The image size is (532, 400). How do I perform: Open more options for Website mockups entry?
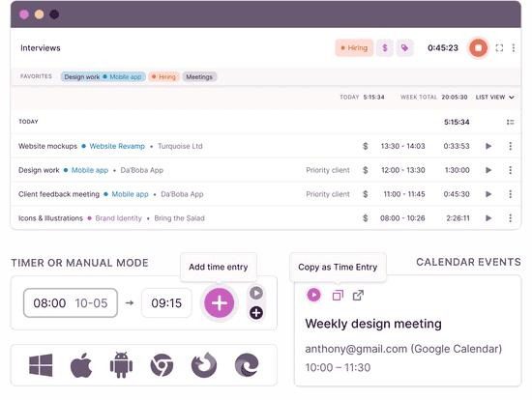510,146
